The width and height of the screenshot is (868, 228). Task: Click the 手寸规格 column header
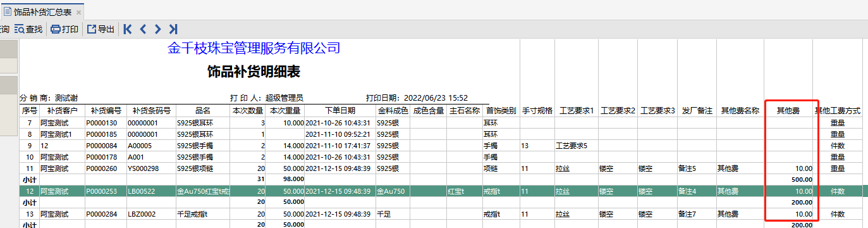point(537,111)
